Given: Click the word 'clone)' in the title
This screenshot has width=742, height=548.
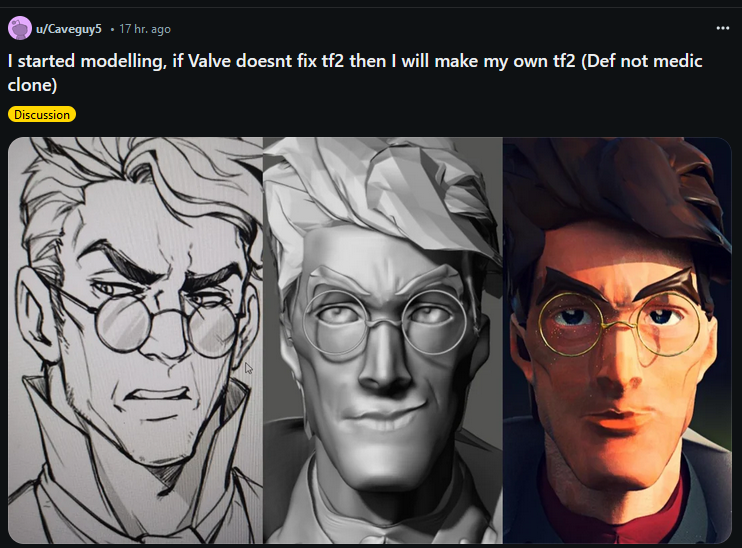Looking at the screenshot, I should 32,85.
